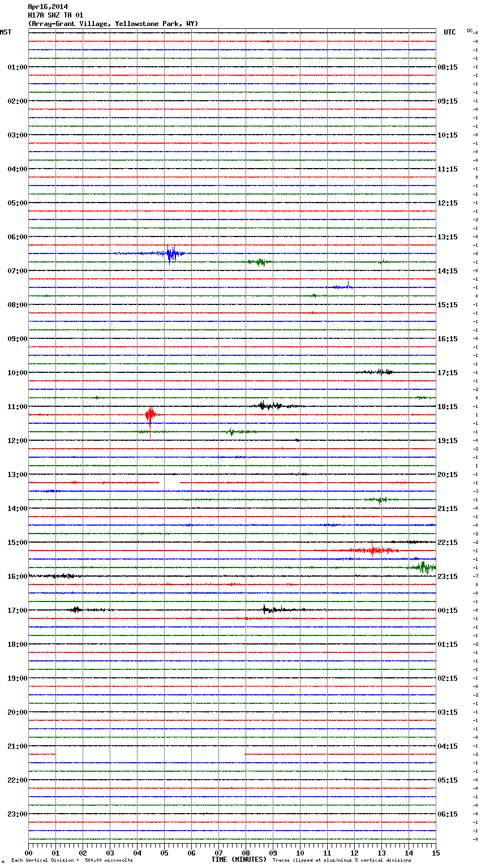Select the 20:00 MST time label
Viewport: 481px width, 868px height.
18,712
